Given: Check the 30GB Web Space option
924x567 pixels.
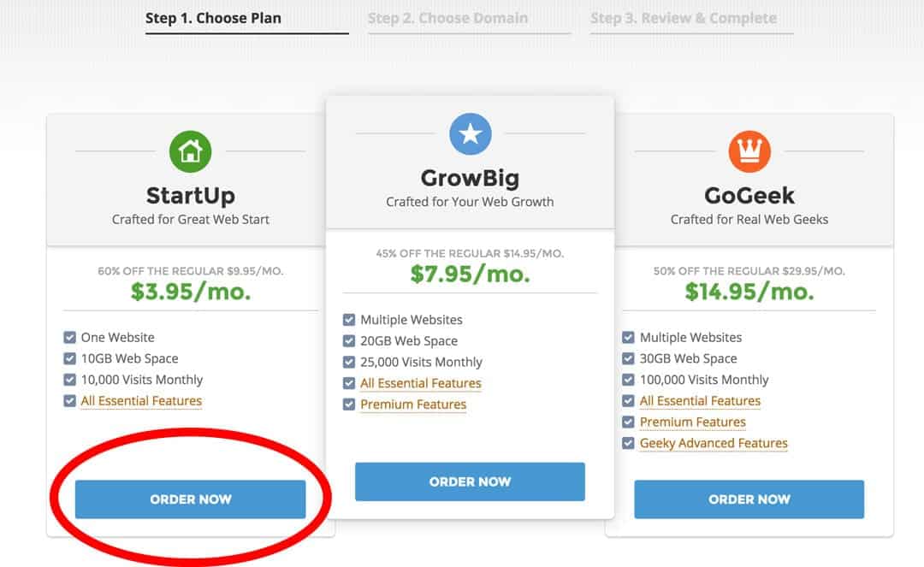Looking at the screenshot, I should click(x=629, y=358).
